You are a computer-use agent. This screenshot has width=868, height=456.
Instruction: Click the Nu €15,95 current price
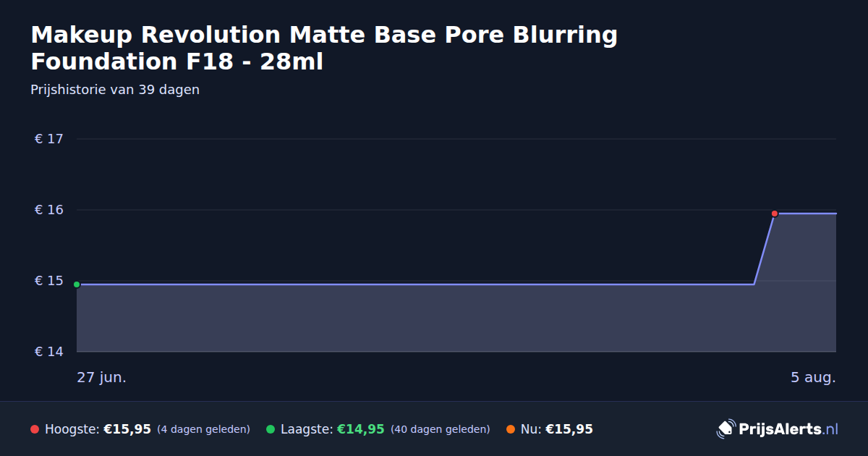click(569, 429)
